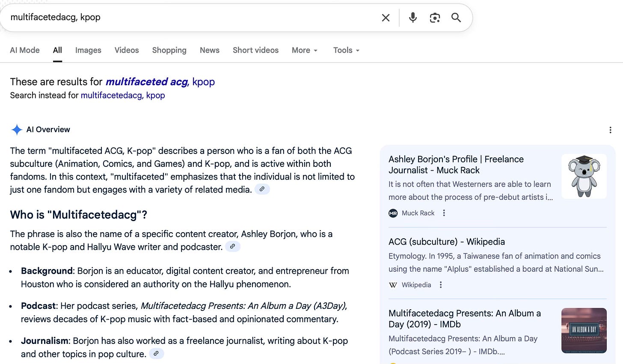Start voice search with the microphone icon
This screenshot has height=364, width=623.
pyautogui.click(x=413, y=18)
